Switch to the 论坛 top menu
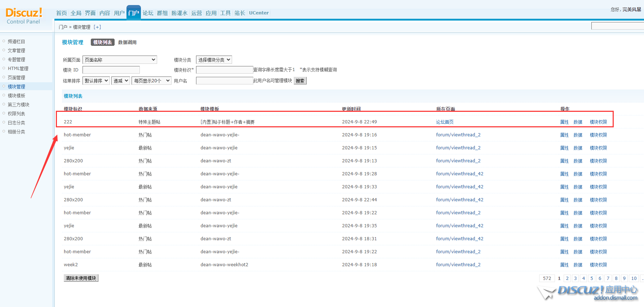The image size is (644, 307). click(148, 13)
